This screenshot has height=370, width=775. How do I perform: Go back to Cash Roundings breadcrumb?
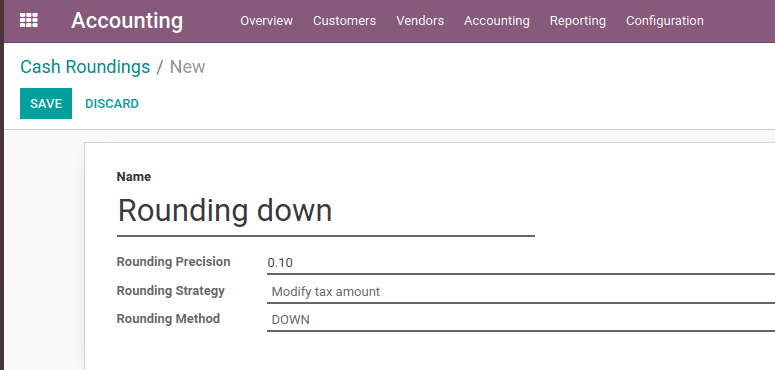coord(85,67)
